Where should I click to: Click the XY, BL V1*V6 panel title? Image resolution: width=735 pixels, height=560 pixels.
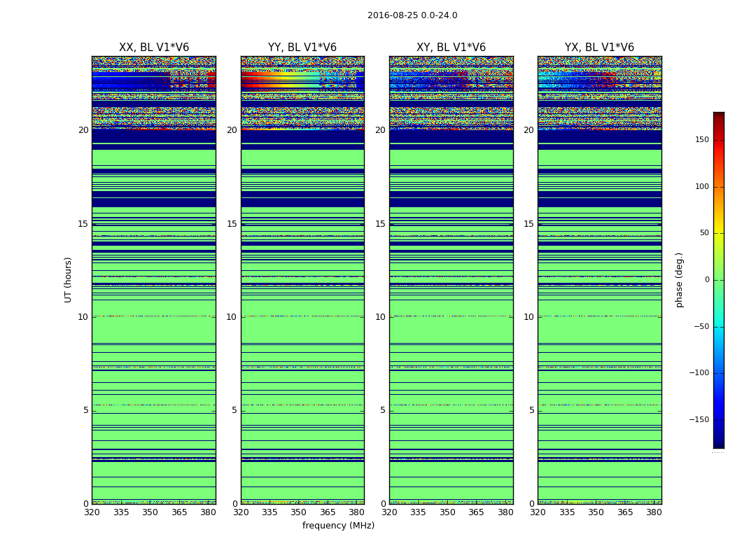click(451, 48)
